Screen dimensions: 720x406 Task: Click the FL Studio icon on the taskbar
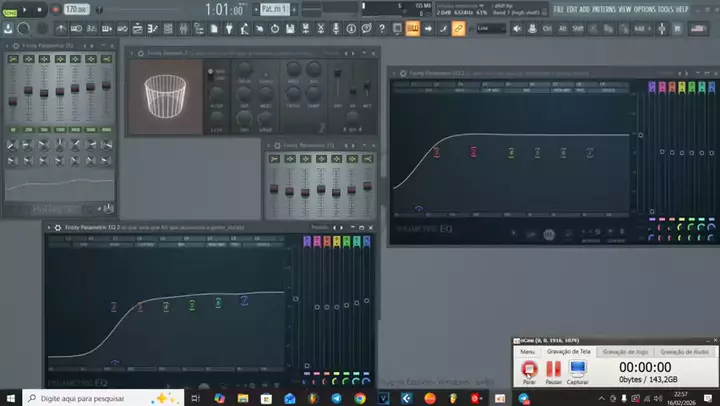454,397
